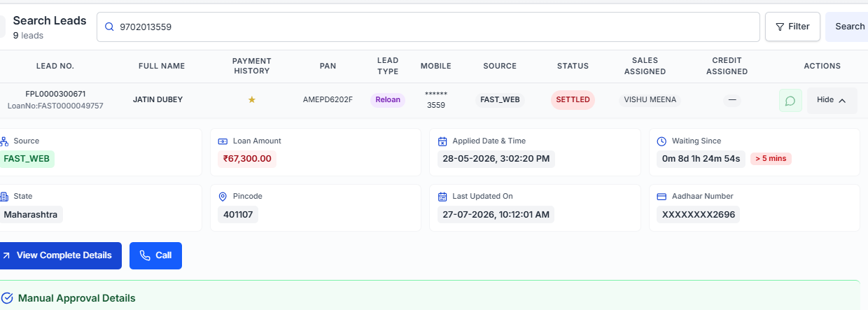Click the Source network icon in details

pos(4,141)
